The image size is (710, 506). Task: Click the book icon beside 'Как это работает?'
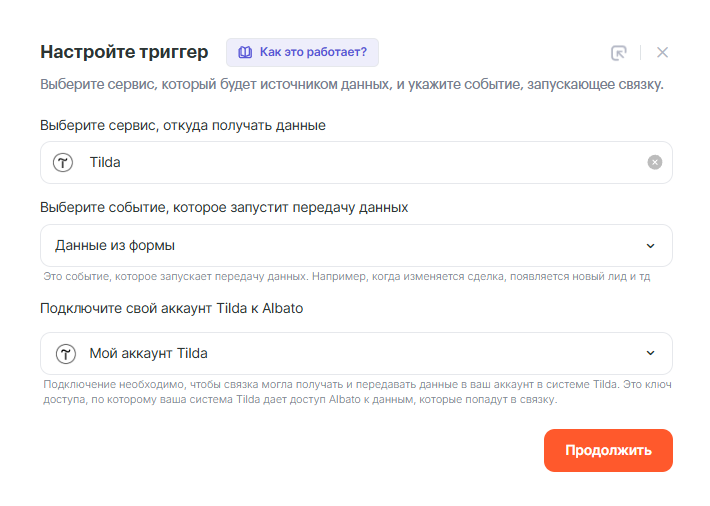pyautogui.click(x=245, y=52)
